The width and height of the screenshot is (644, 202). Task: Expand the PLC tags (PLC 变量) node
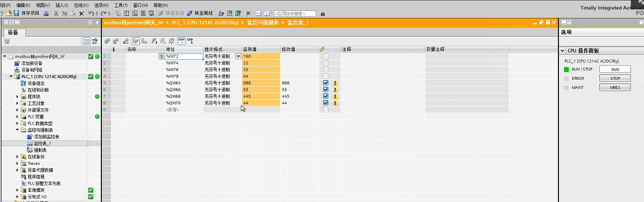pos(17,116)
